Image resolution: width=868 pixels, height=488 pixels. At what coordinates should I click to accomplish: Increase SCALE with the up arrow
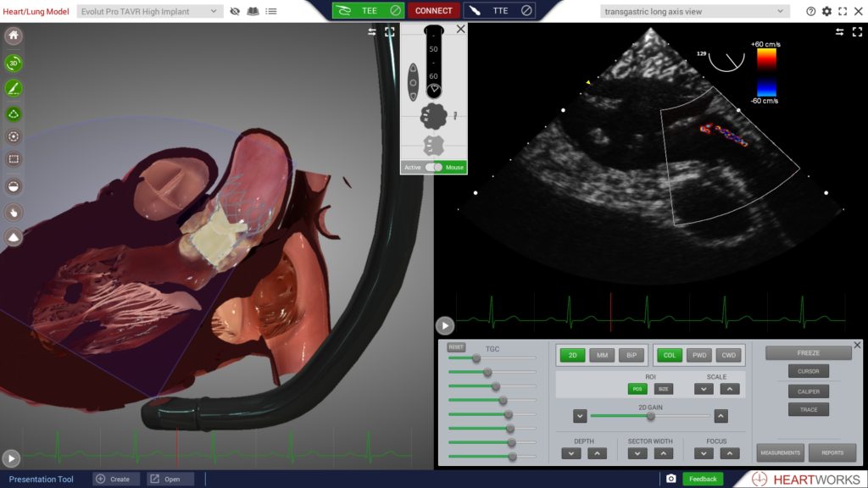coord(730,389)
